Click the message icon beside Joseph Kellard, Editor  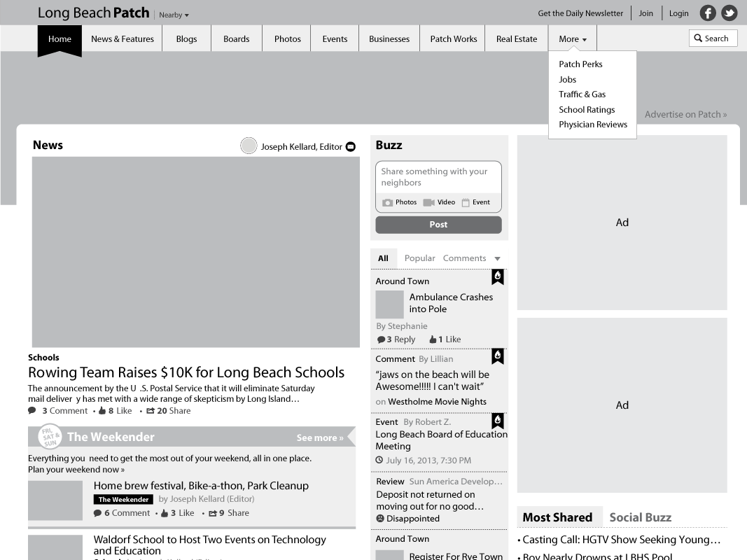click(x=351, y=147)
